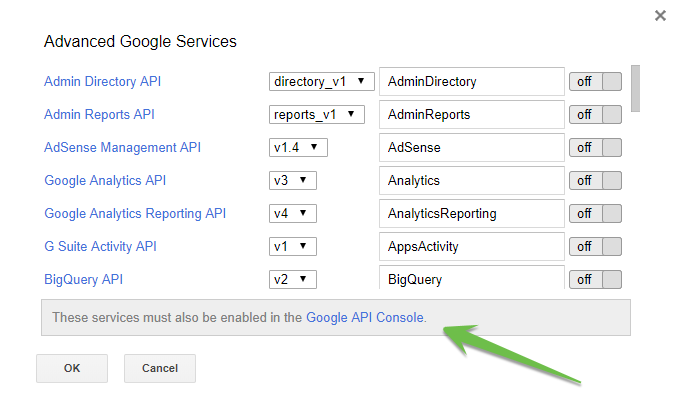Switch on Google Analytics API
The image size is (675, 403).
click(595, 180)
